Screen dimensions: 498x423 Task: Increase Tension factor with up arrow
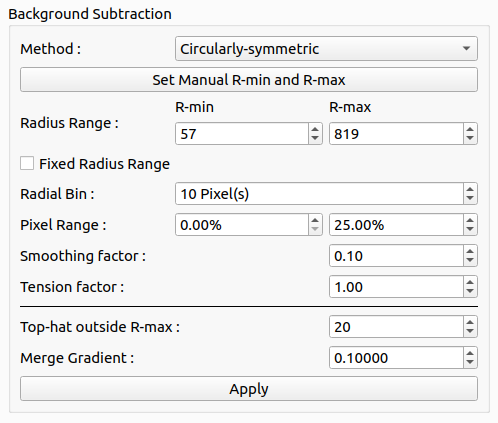tap(470, 282)
